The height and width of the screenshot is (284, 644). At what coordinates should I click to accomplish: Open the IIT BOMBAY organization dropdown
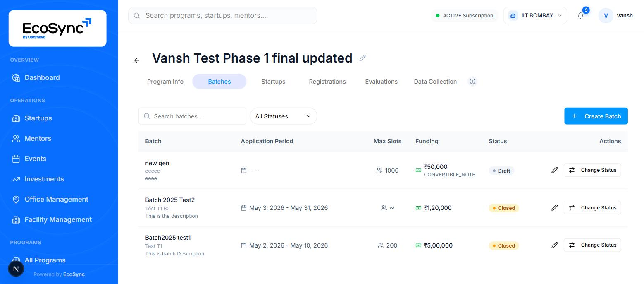[535, 16]
